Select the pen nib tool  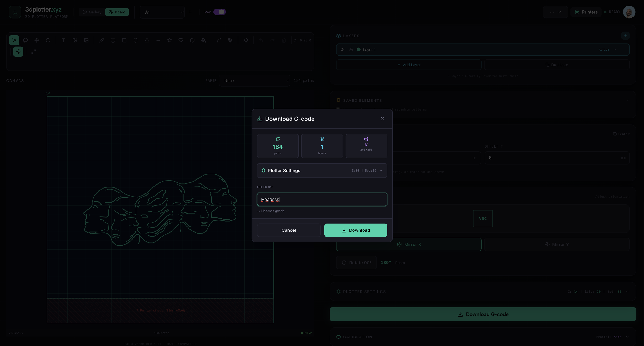[x=230, y=40]
